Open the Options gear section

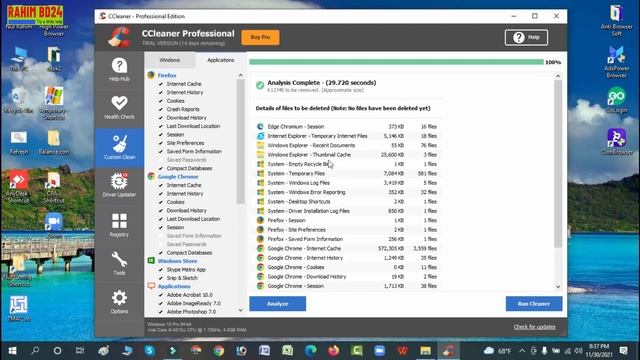(119, 302)
